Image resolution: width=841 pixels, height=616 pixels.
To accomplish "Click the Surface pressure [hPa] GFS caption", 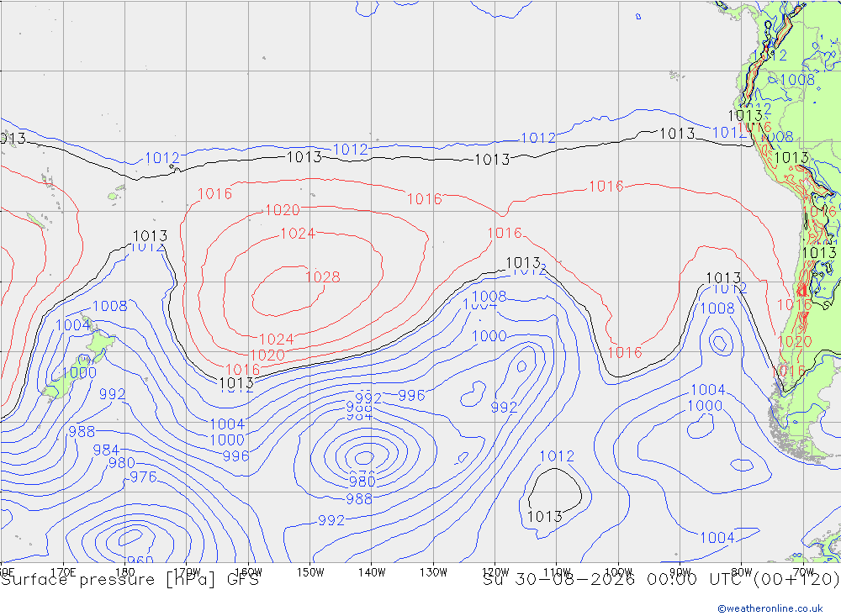I will point(130,580).
